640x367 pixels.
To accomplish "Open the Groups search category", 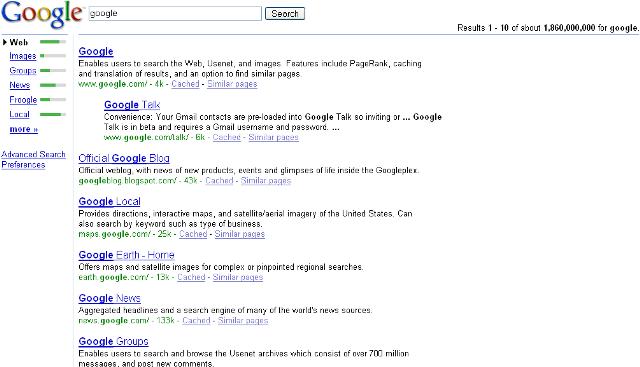I will (x=23, y=71).
